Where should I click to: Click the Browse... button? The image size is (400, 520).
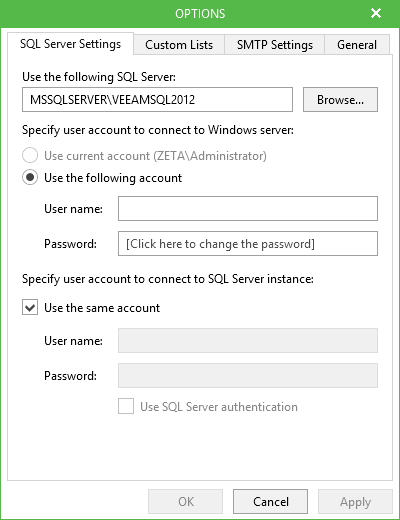tap(340, 100)
